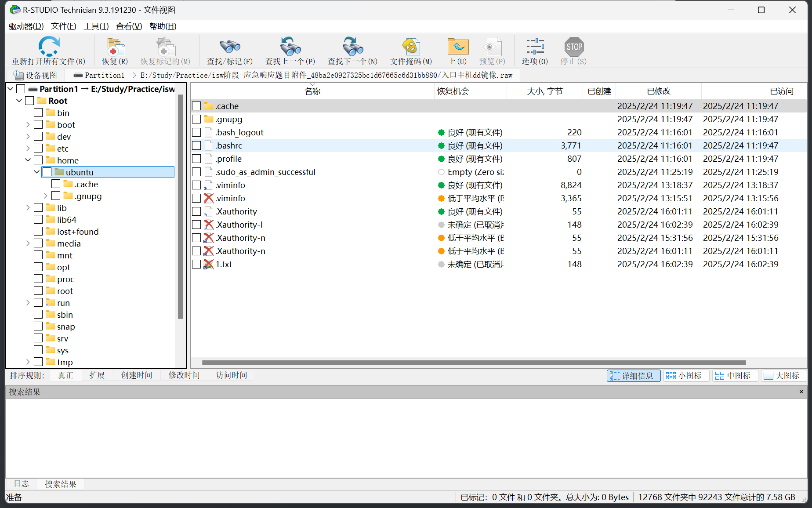
Task: Close the 搜索结果 panel
Action: (801, 392)
